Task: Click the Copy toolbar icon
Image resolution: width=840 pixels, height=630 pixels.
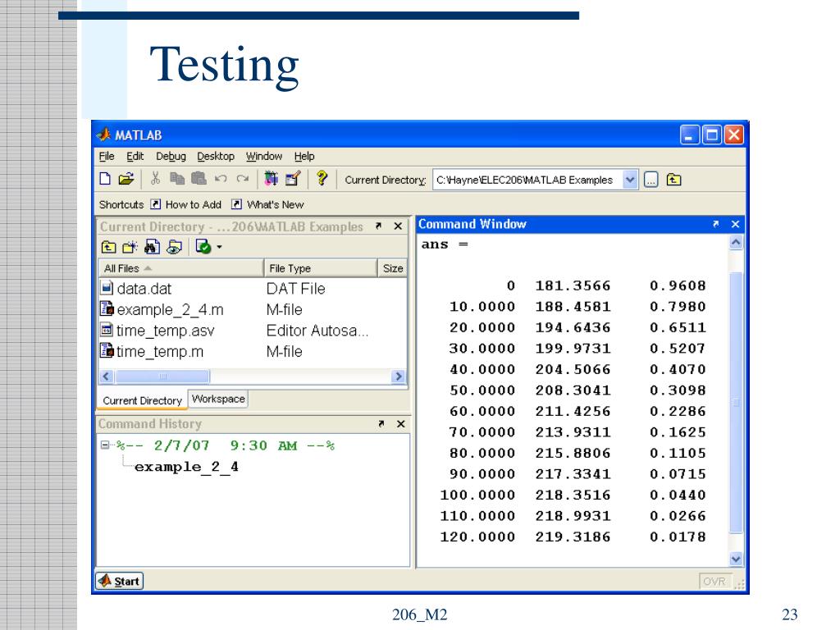Action: coord(177,178)
